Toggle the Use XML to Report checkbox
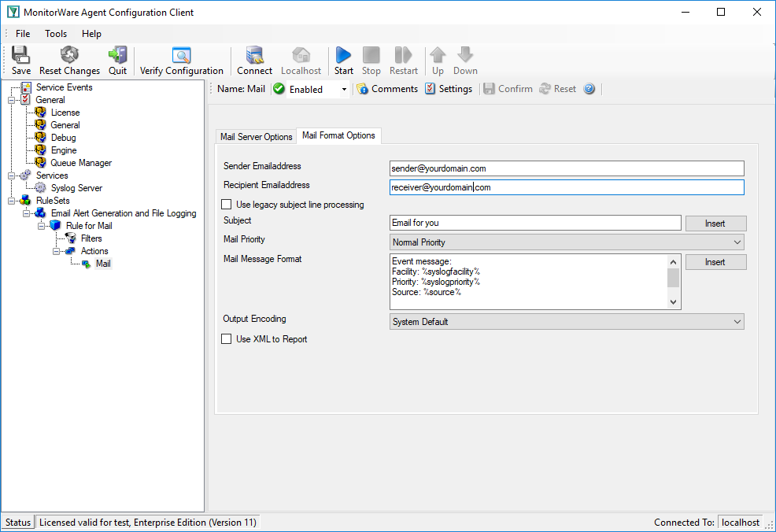 point(226,339)
